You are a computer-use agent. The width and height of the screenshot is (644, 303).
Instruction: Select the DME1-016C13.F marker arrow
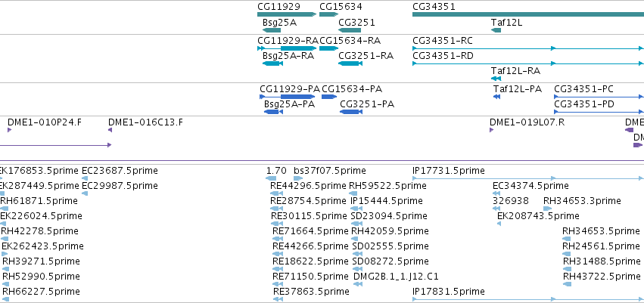[110, 130]
